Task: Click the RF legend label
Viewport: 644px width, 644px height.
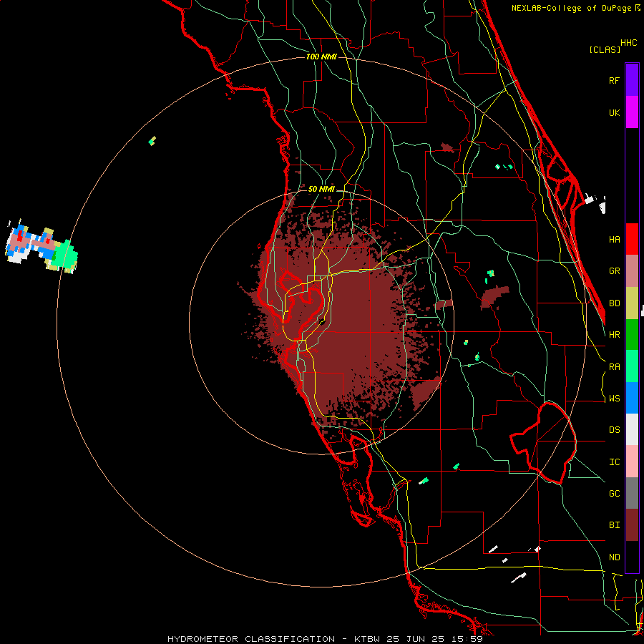Action: coord(614,80)
